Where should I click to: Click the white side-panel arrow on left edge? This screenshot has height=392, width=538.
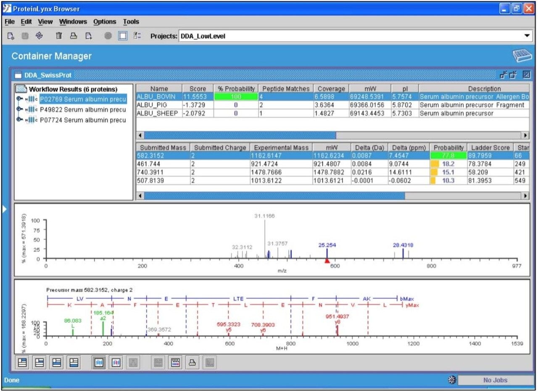[5, 209]
